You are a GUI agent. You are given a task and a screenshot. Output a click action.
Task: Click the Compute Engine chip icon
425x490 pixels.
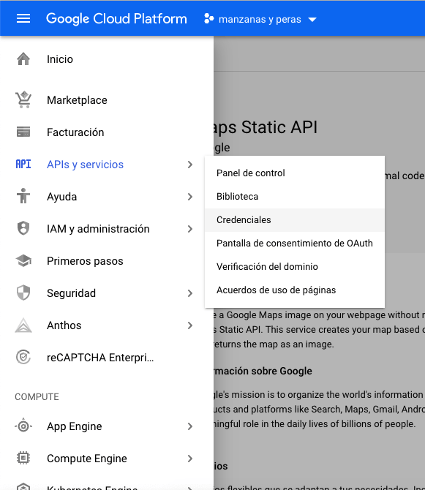(23, 458)
